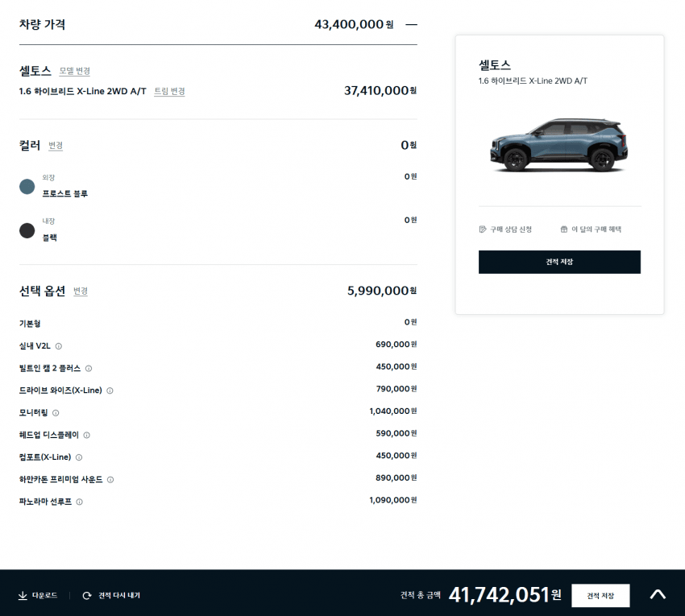Expand bottom bar with up chevron
The height and width of the screenshot is (616, 685).
(x=658, y=595)
